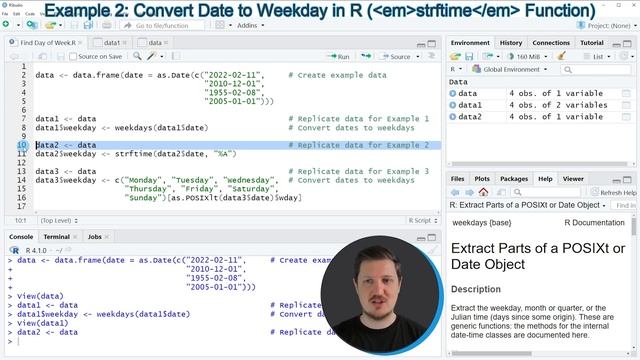Click the Print icon in main toolbar

[x=107, y=25]
